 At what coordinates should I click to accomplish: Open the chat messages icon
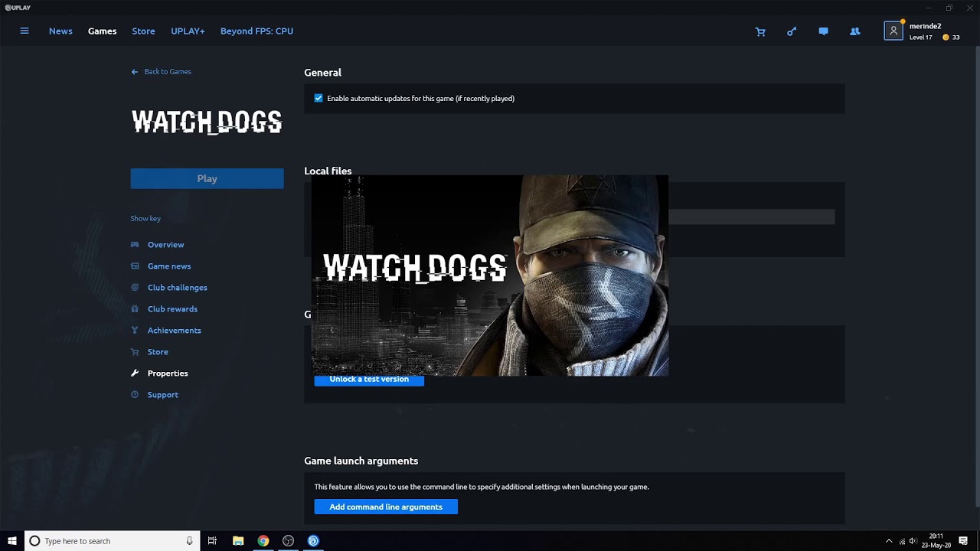click(823, 31)
